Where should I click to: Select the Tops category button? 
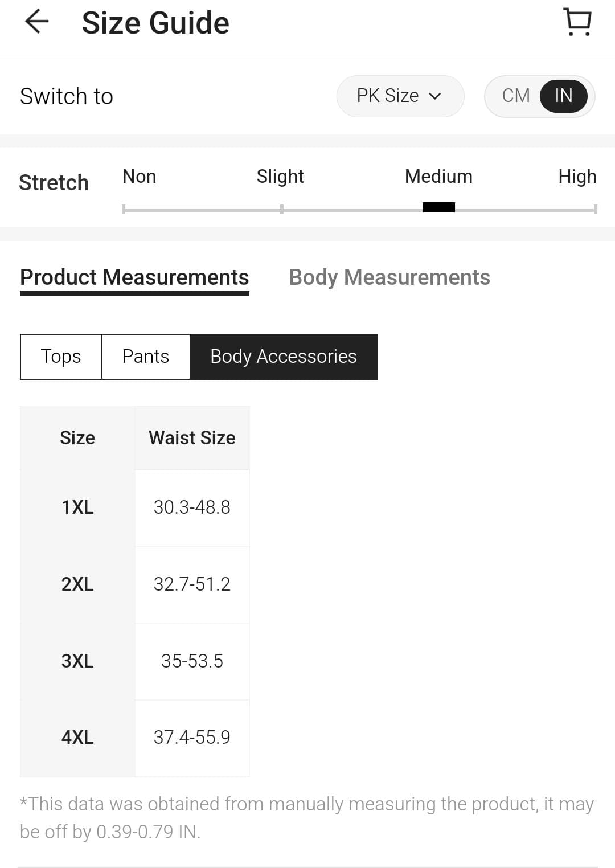pos(61,357)
